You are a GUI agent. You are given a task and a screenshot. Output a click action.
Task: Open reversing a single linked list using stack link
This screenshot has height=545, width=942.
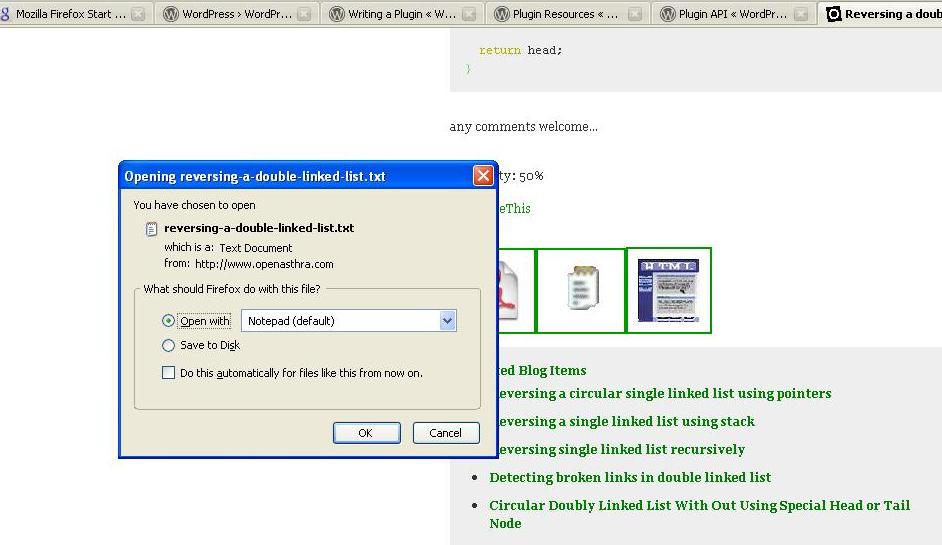pos(627,421)
